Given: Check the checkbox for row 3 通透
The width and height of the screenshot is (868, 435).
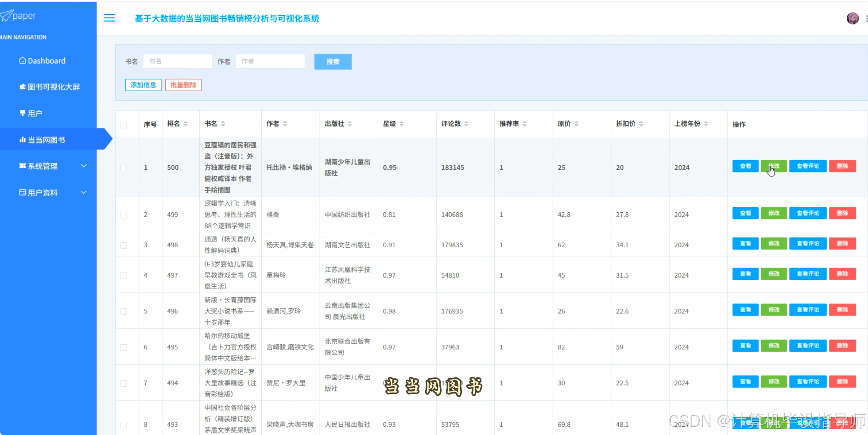Looking at the screenshot, I should point(124,245).
